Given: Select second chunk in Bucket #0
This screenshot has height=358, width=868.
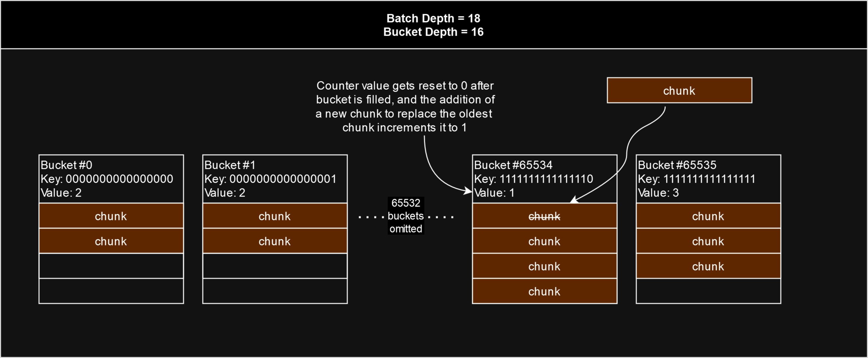Looking at the screenshot, I should click(x=111, y=241).
